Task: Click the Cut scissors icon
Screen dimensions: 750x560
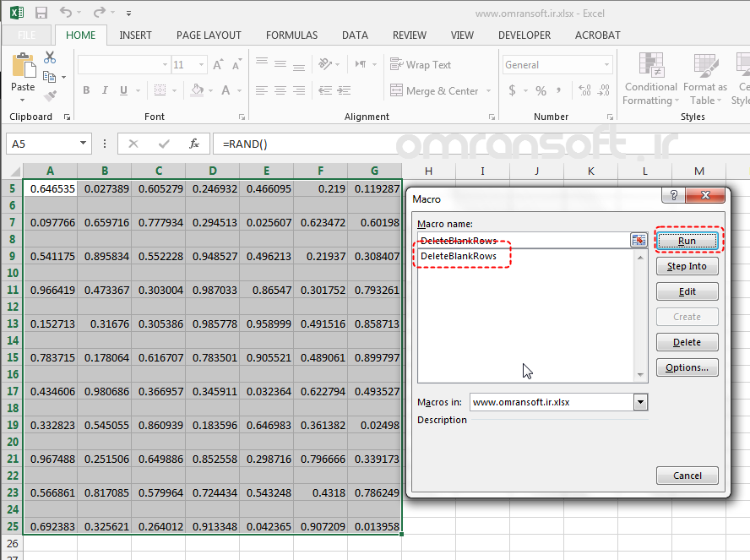Action: pyautogui.click(x=50, y=57)
